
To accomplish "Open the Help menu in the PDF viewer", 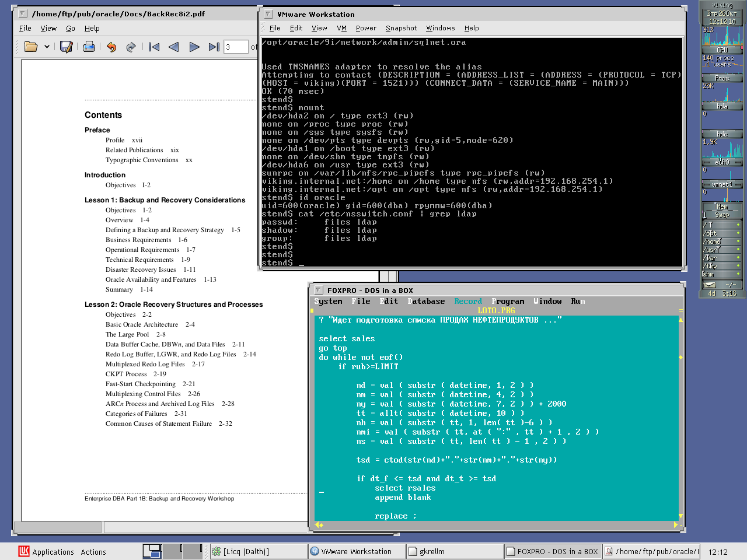I will (x=92, y=28).
